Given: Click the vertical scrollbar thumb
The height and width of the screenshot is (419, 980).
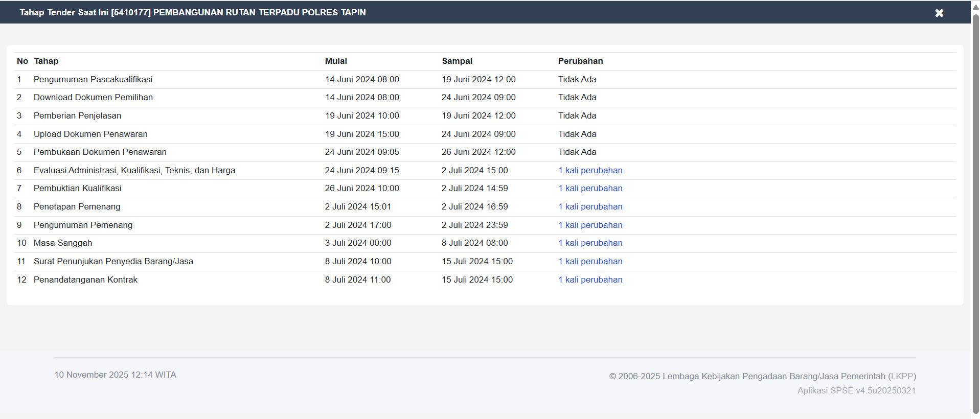Looking at the screenshot, I should 975,204.
